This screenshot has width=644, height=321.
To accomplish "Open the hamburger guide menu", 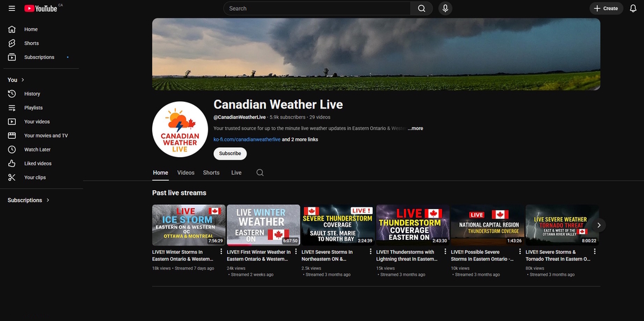I will coord(11,8).
